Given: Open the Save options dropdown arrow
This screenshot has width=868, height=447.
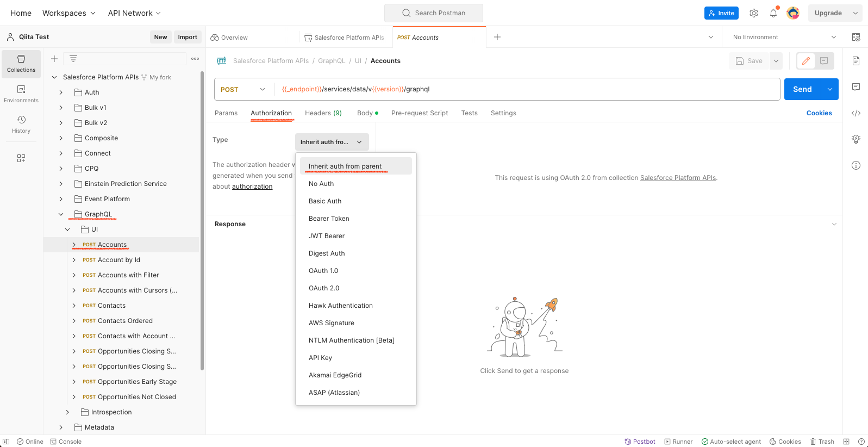Looking at the screenshot, I should 776,61.
